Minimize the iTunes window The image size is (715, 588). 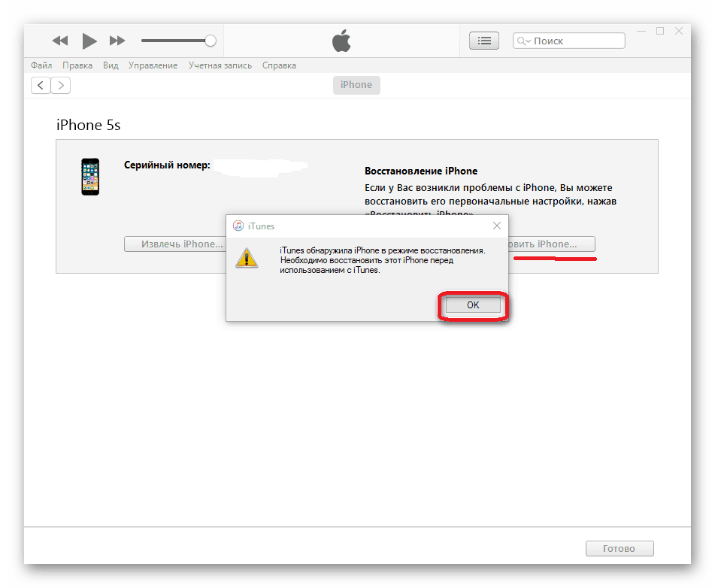641,31
